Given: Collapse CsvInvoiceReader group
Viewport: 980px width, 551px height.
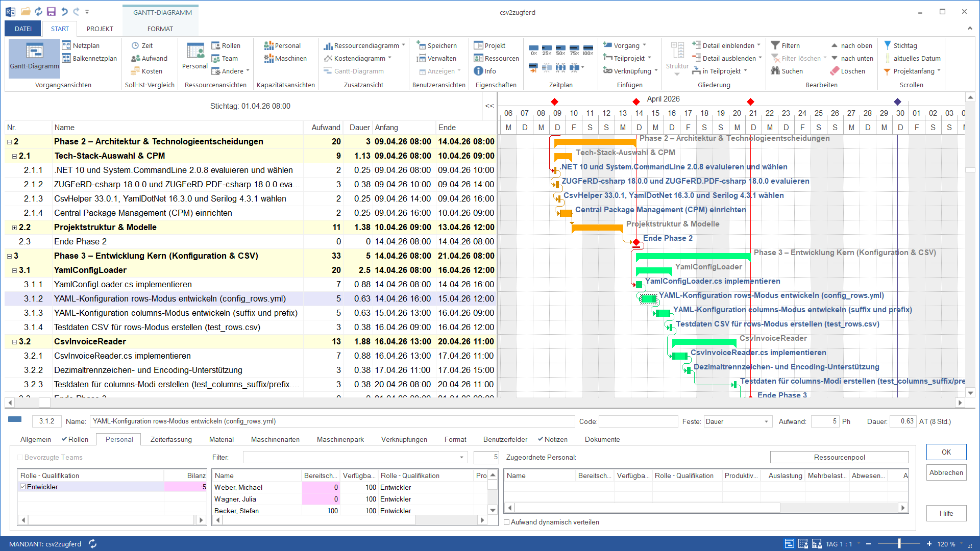Looking at the screenshot, I should pos(14,342).
